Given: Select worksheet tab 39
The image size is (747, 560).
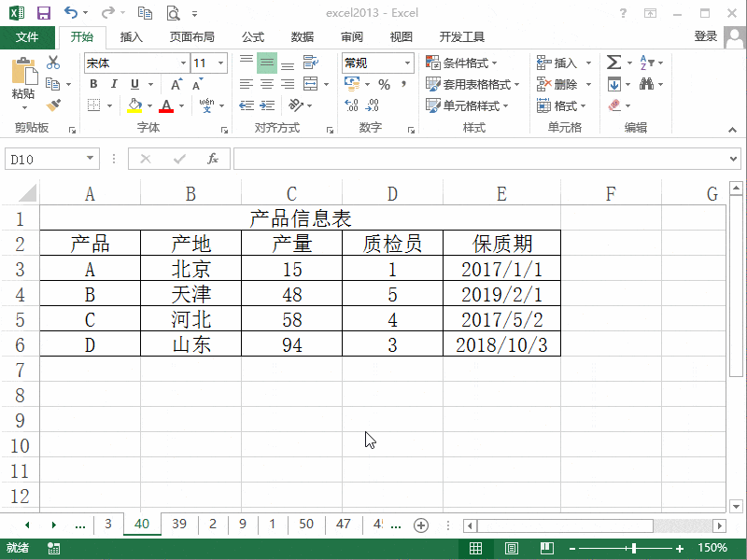Looking at the screenshot, I should [x=178, y=525].
